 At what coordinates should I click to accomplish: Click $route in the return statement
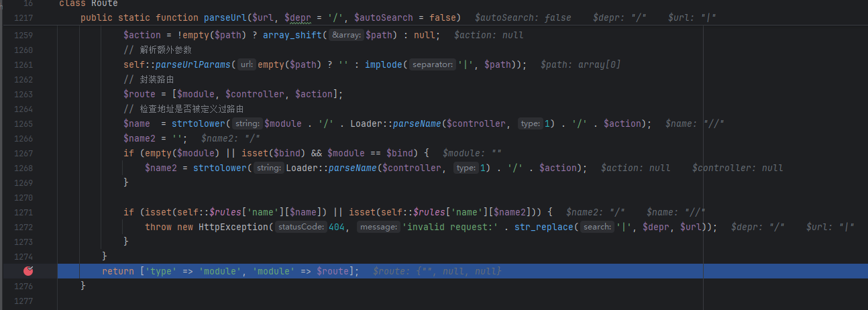coord(333,271)
